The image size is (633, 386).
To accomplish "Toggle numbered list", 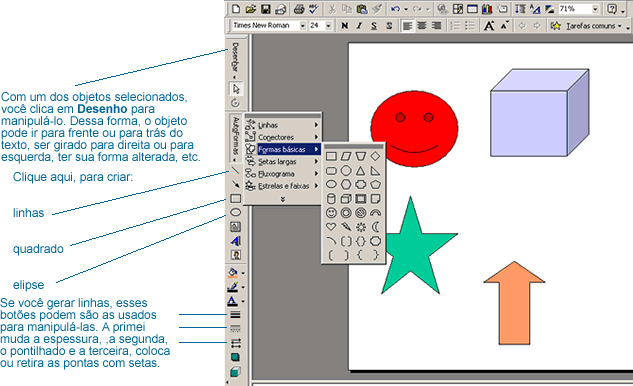I will click(x=455, y=25).
